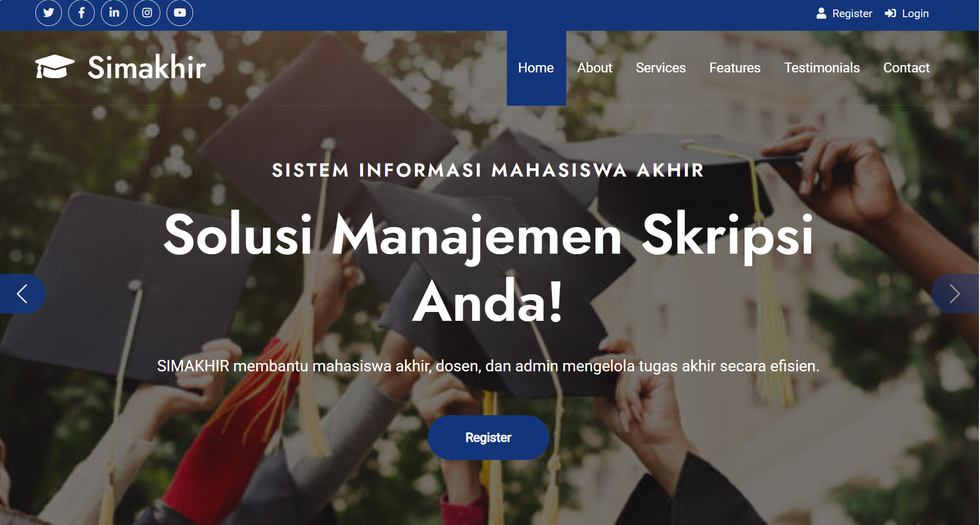Click the Register link in top bar
980x525 pixels.
852,14
